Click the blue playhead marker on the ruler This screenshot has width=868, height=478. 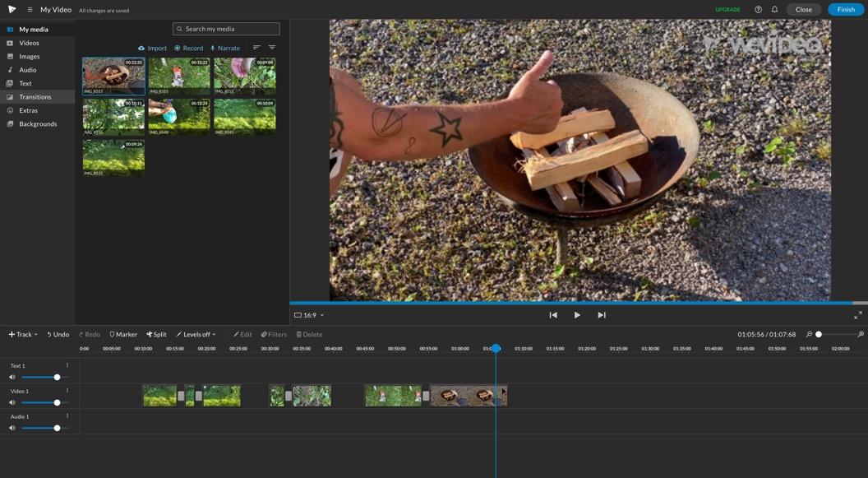(x=496, y=348)
